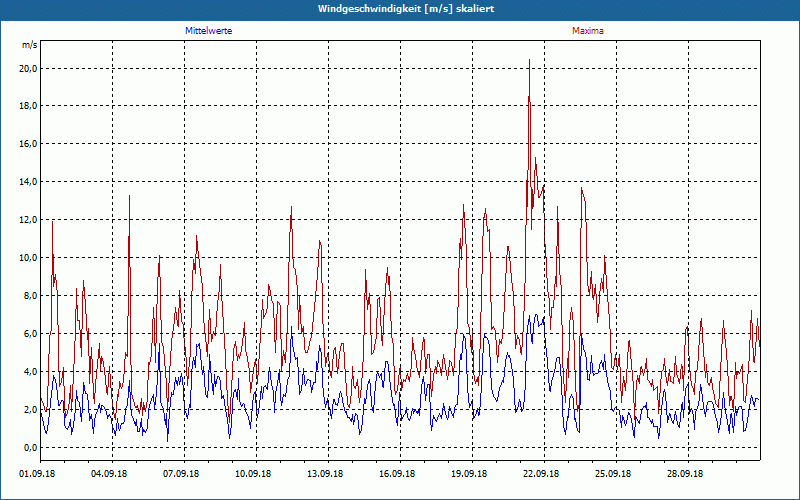Select the 6,0 y-axis value
The width and height of the screenshot is (800, 500).
[30, 334]
